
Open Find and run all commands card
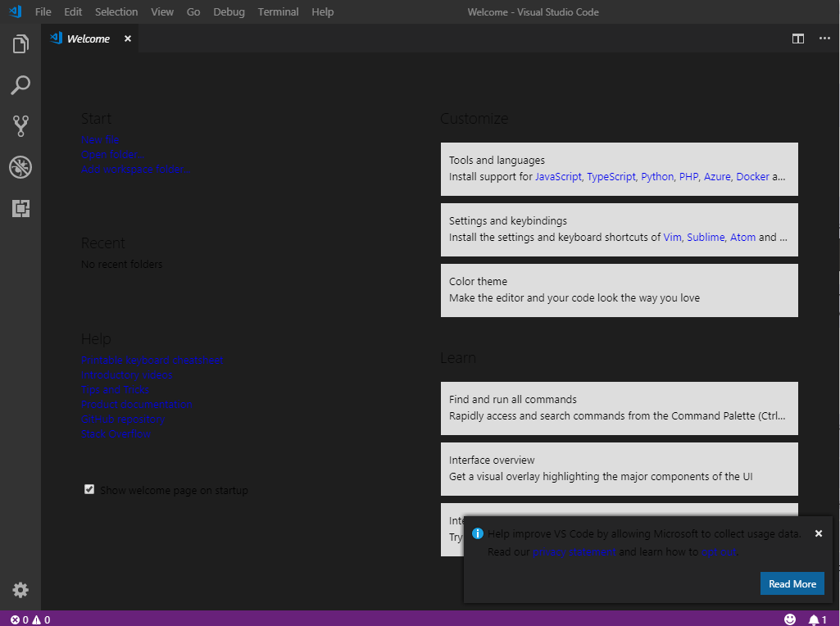[620, 408]
